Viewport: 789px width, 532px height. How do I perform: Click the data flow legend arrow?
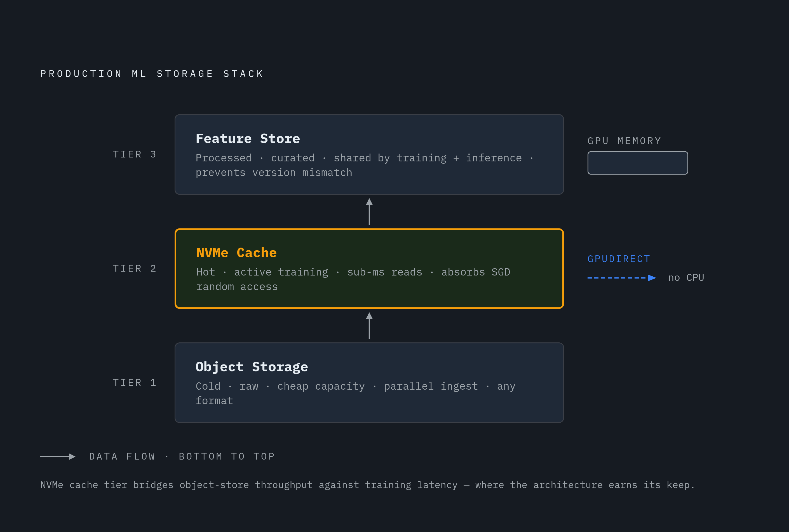[x=58, y=456]
